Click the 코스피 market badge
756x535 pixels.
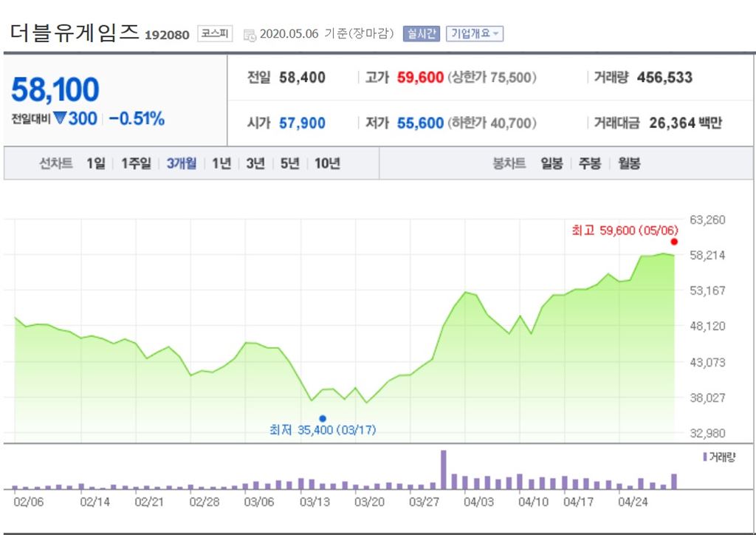click(x=215, y=34)
